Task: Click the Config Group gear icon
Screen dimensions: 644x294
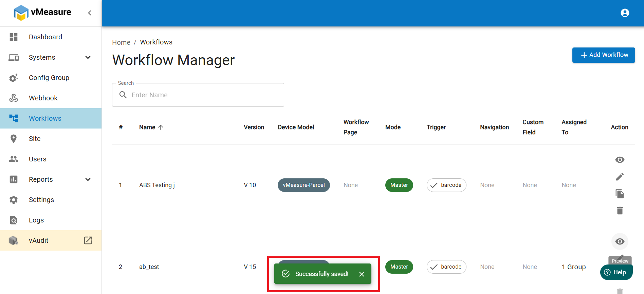Action: 14,78
